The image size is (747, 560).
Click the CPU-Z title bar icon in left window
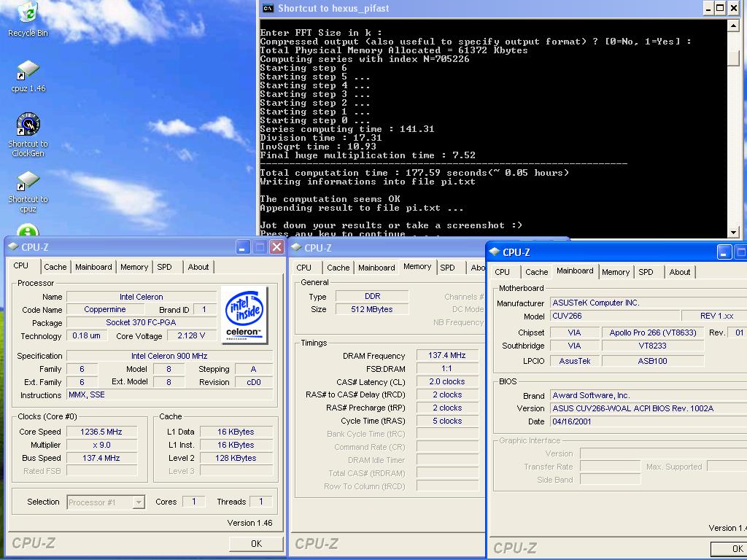(x=13, y=246)
